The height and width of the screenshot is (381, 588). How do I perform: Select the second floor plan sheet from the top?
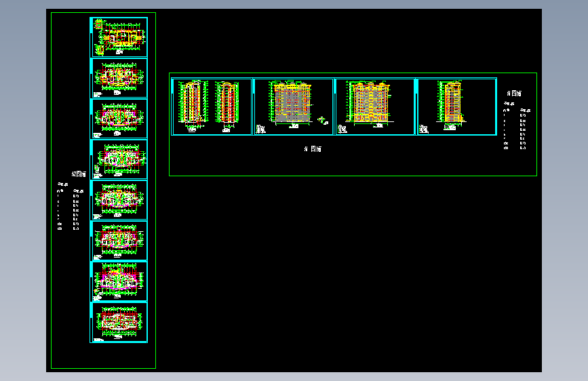click(x=119, y=78)
